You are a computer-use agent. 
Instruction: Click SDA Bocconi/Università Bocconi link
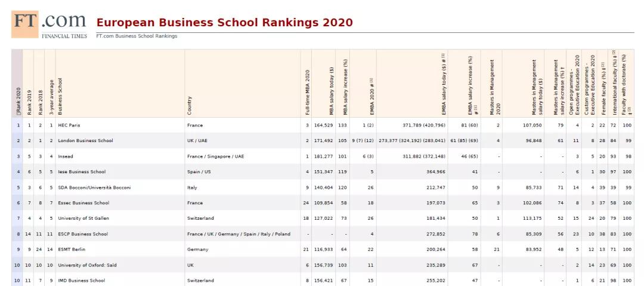(x=94, y=187)
